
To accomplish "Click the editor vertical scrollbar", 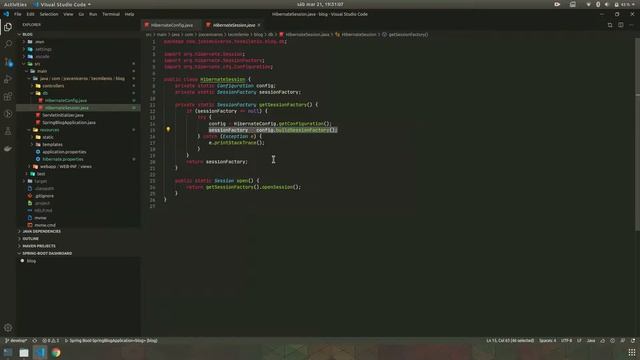I will [x=638, y=135].
